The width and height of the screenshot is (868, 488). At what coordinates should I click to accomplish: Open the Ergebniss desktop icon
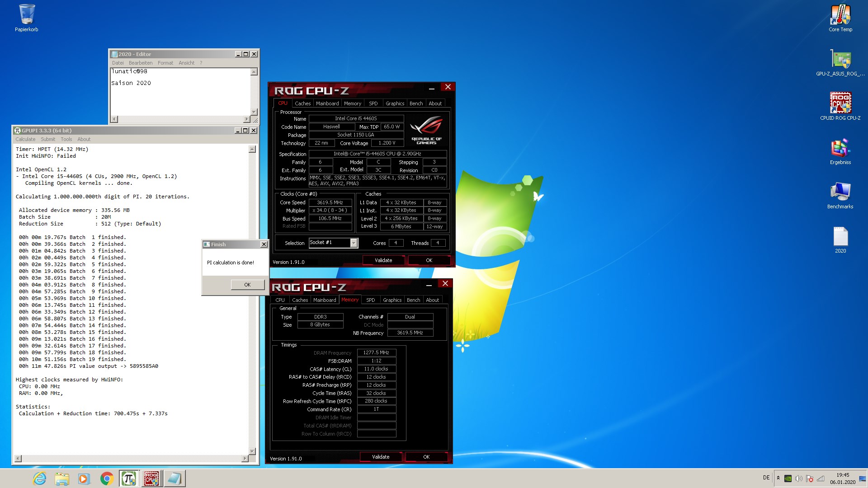click(840, 151)
